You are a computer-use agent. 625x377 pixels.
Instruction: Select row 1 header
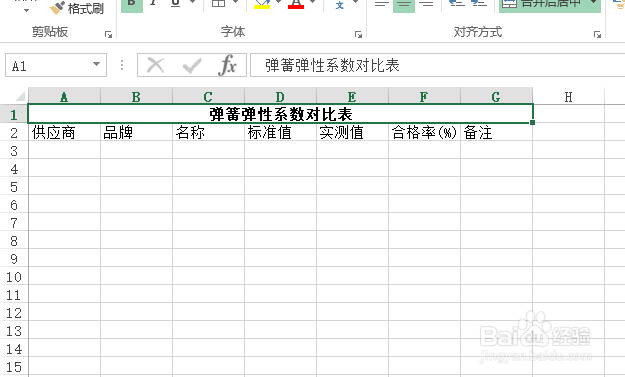(14, 114)
